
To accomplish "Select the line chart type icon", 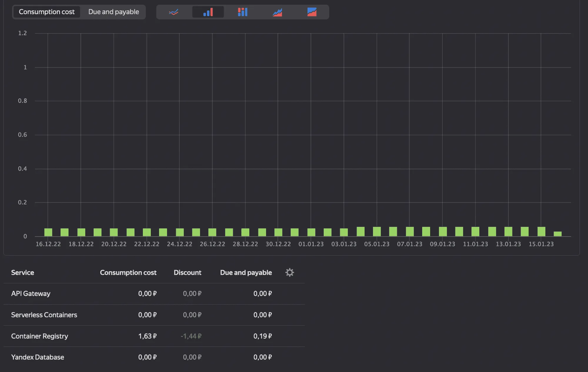I will click(174, 12).
